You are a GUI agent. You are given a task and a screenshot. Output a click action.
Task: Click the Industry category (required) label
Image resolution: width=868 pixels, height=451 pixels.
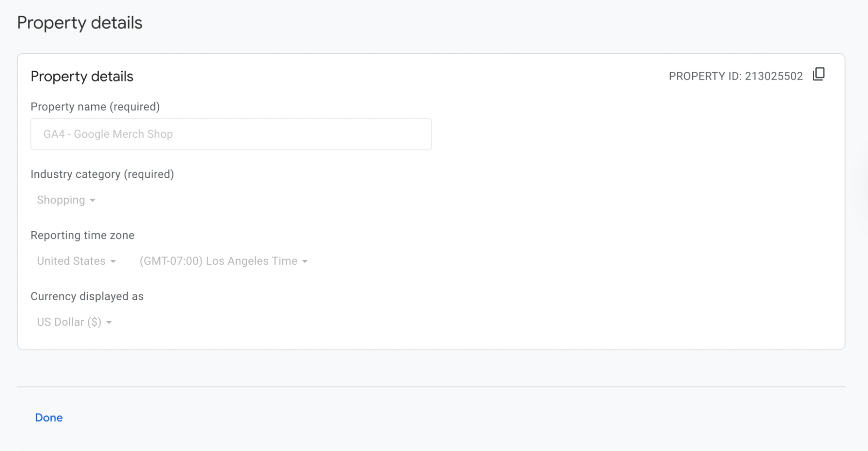[x=102, y=174]
